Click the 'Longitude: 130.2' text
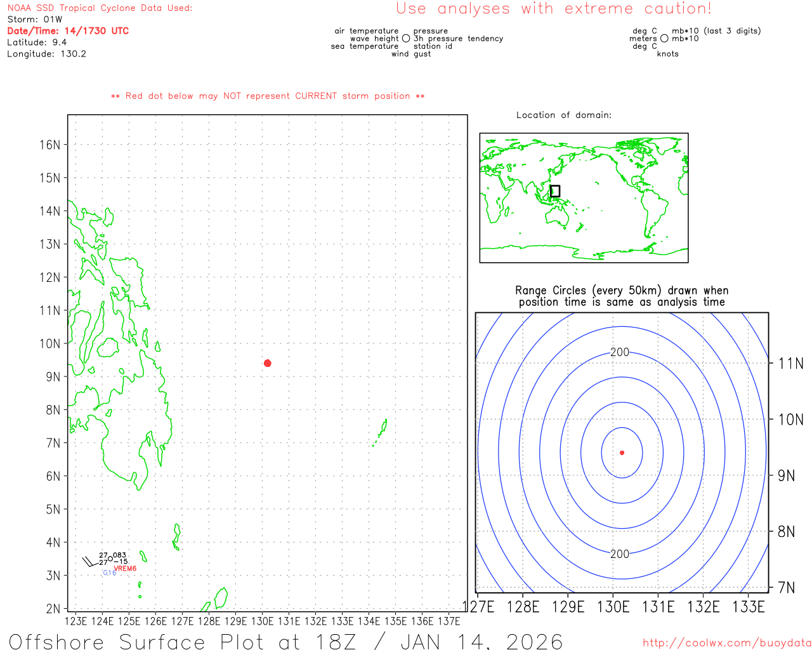Screen dimensions: 812x650 click(x=46, y=54)
